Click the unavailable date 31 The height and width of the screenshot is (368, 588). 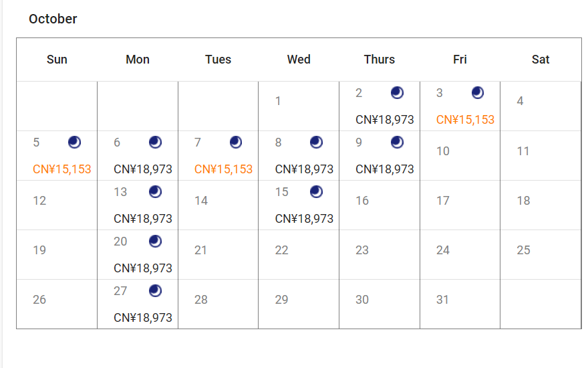(442, 300)
